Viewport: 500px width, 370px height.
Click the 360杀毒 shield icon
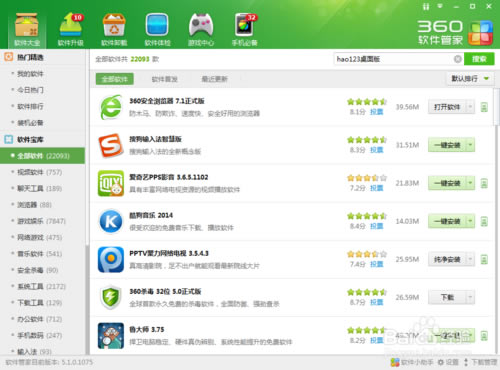111,297
